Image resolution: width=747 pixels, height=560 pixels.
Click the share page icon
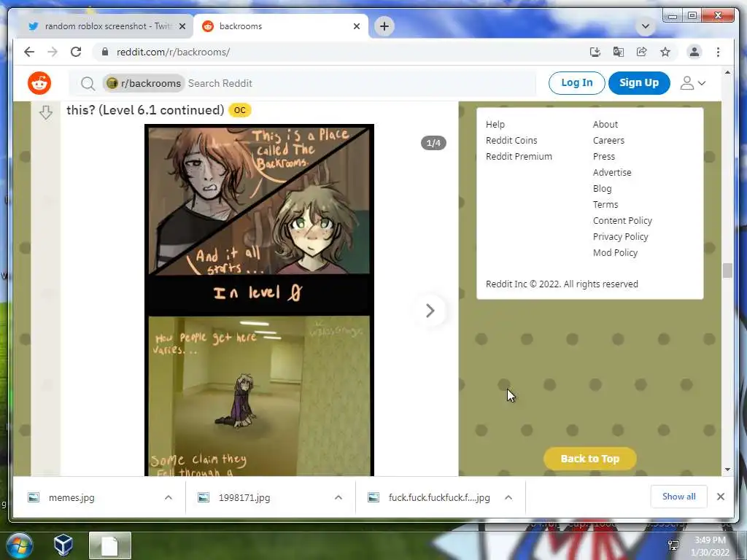642,52
